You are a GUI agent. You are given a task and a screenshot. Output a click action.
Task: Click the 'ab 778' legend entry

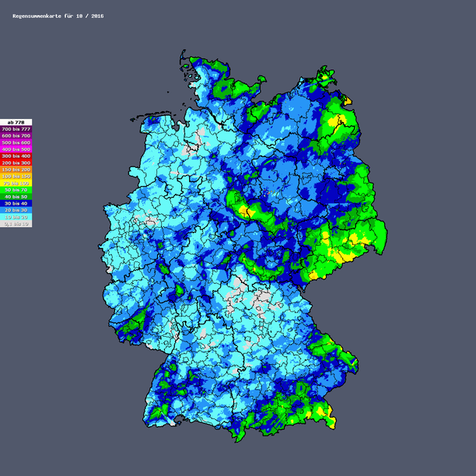coord(16,122)
